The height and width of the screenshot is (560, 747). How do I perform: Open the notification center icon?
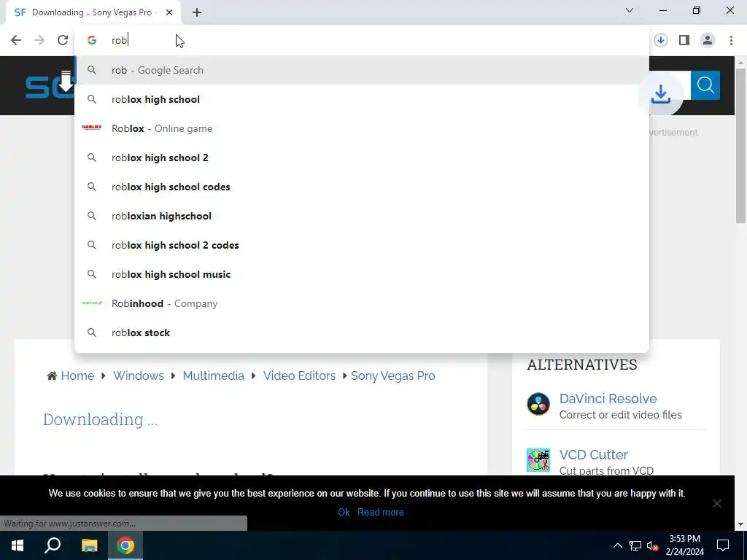tap(723, 545)
